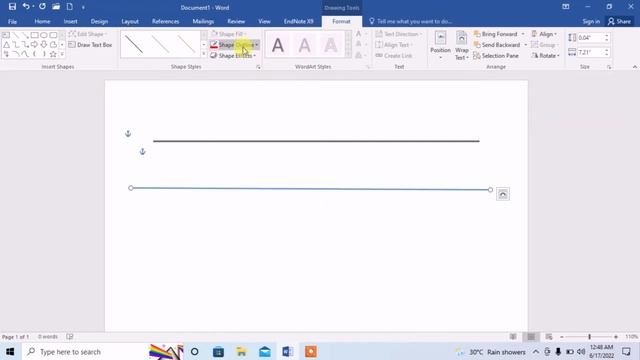Click the zoom slider handle
Image resolution: width=640 pixels, height=360 pixels.
[x=589, y=337]
